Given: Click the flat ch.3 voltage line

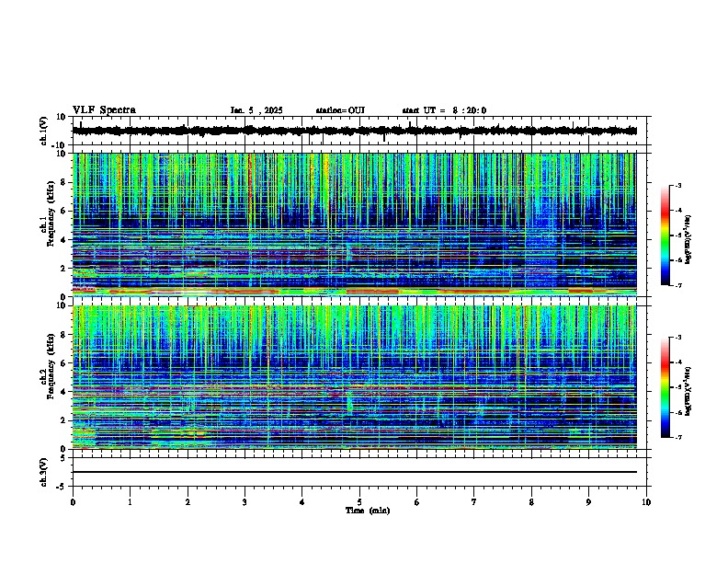Looking at the screenshot, I should [x=354, y=472].
